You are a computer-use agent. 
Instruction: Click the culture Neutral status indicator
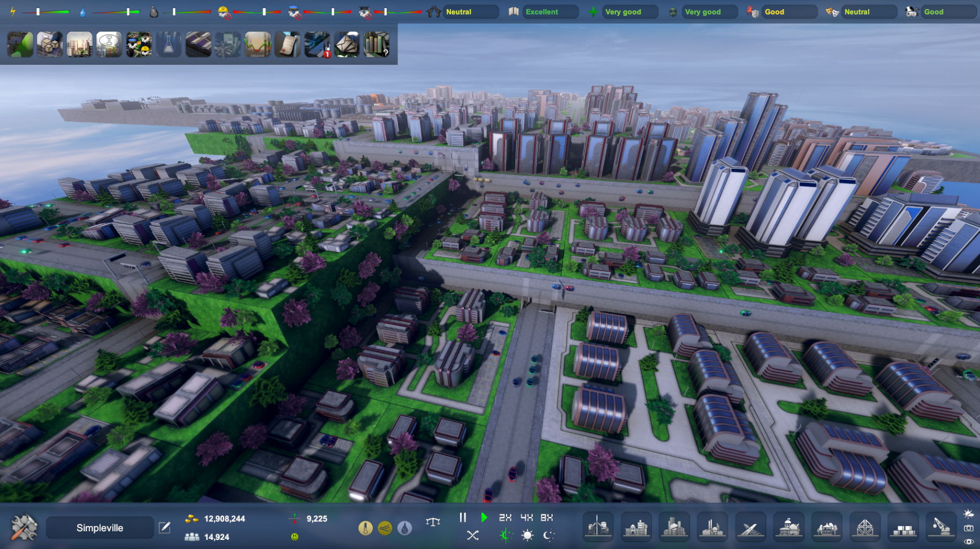click(869, 12)
